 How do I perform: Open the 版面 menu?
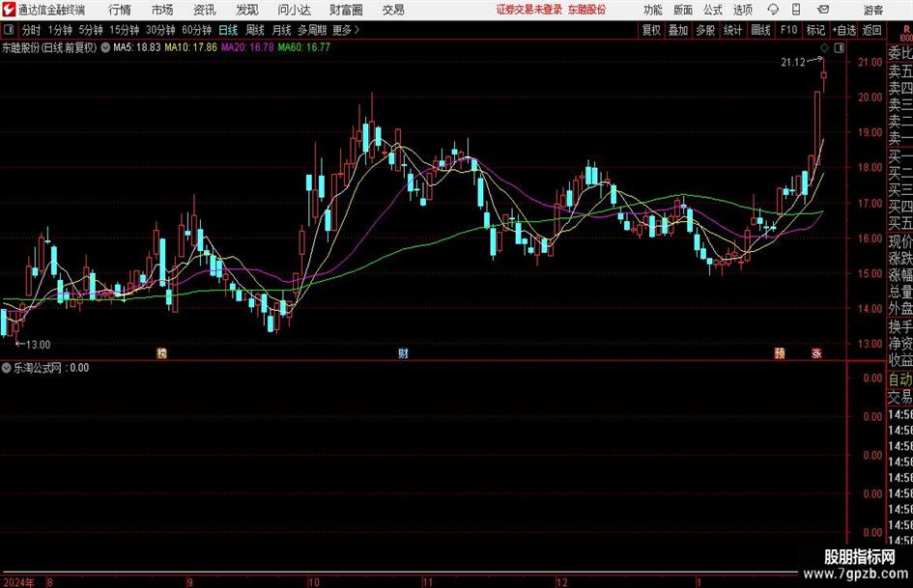pos(683,10)
